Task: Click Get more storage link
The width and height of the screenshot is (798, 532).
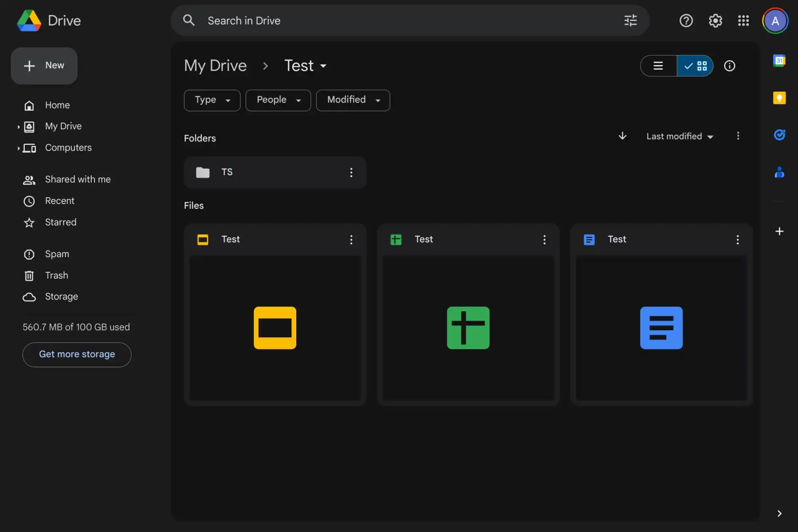Action: pyautogui.click(x=77, y=354)
